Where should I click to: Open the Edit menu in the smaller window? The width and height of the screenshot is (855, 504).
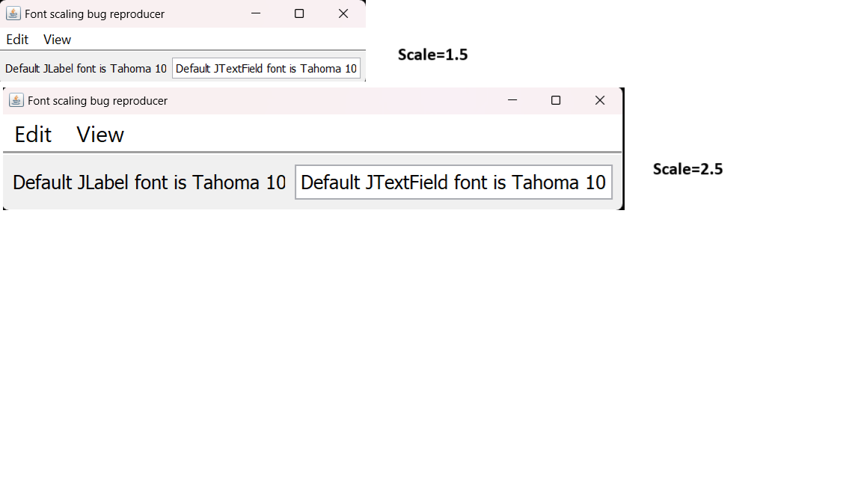[x=17, y=40]
